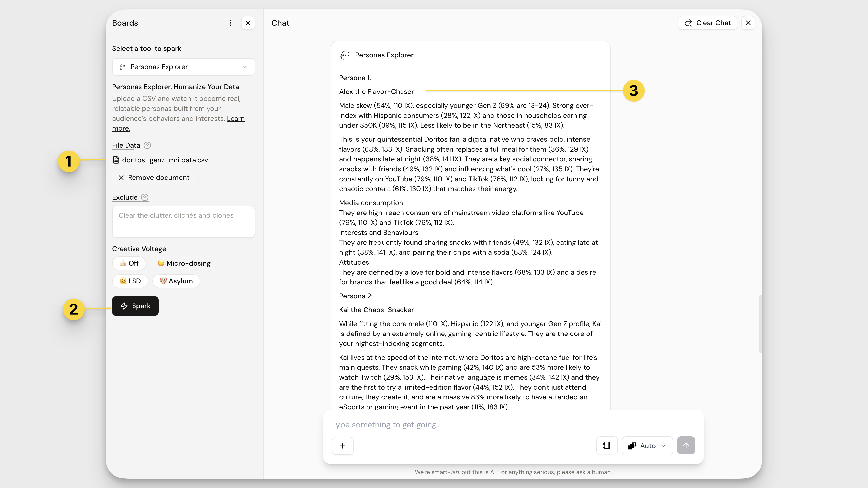Expand the Personas Explorer tool dropdown
Viewport: 868px width, 488px height.
(x=183, y=67)
